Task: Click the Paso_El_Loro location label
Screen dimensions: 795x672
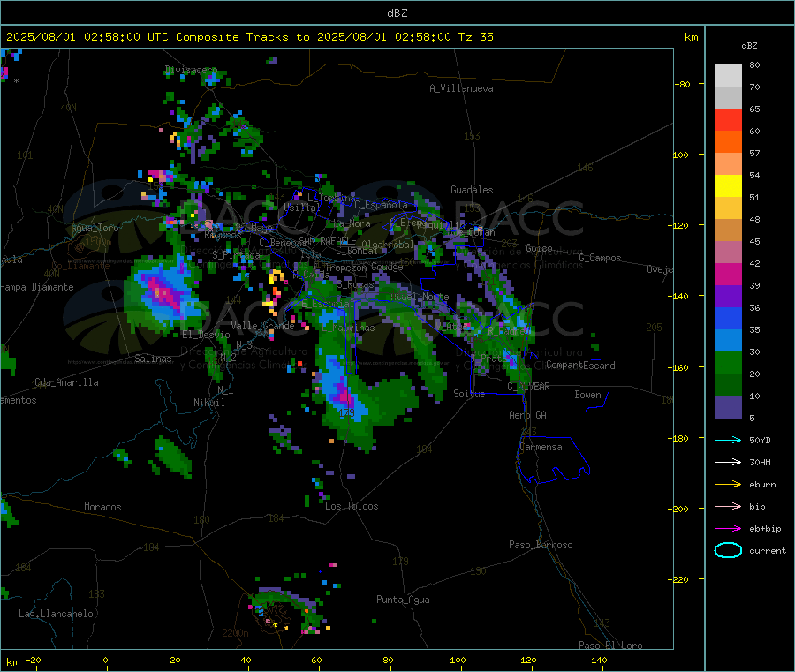Action: (610, 646)
